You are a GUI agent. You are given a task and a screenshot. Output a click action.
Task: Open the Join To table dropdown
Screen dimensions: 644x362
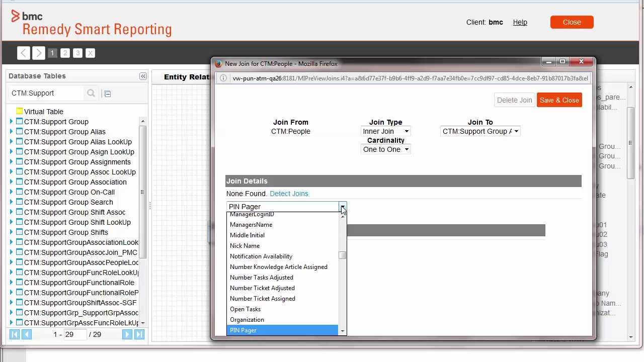point(480,131)
